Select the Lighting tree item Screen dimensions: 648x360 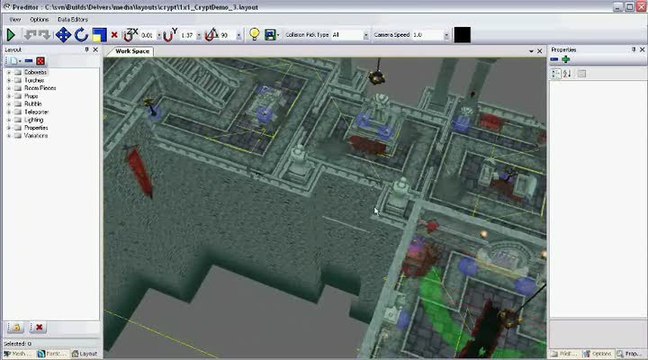tap(33, 120)
